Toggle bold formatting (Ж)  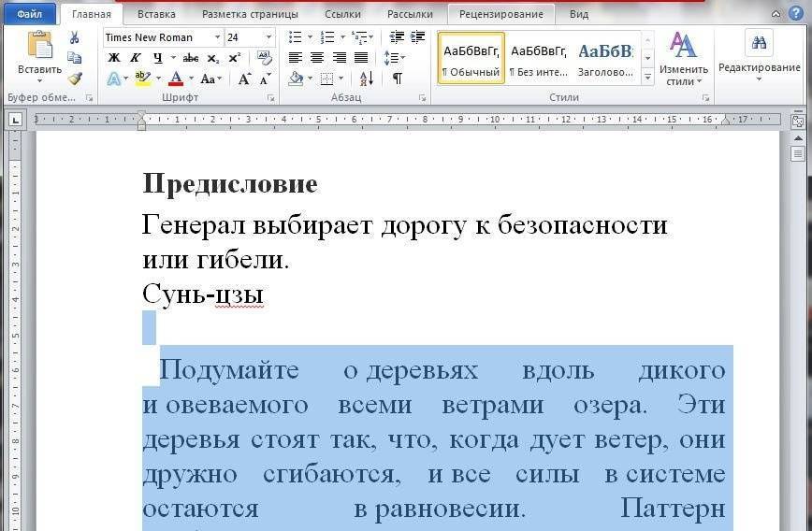click(x=114, y=58)
